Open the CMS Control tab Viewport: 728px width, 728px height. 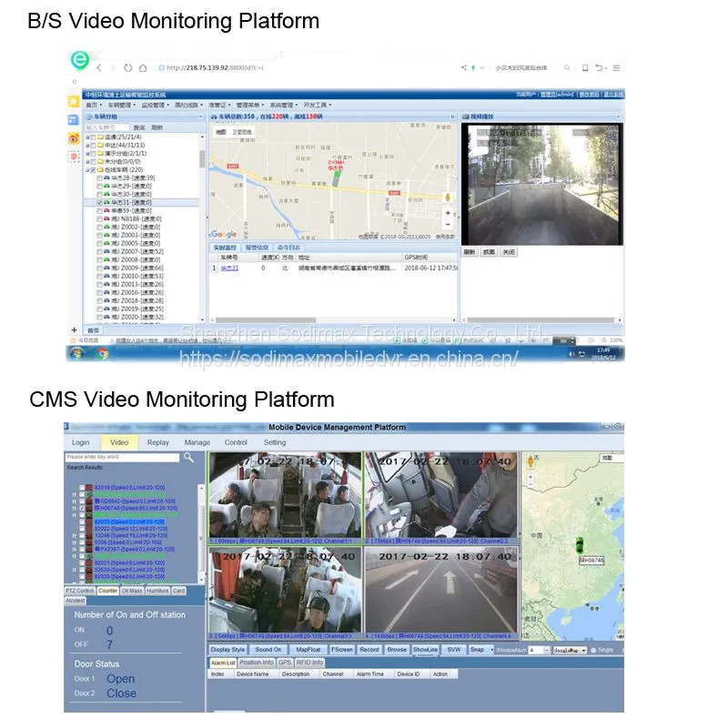click(x=236, y=442)
